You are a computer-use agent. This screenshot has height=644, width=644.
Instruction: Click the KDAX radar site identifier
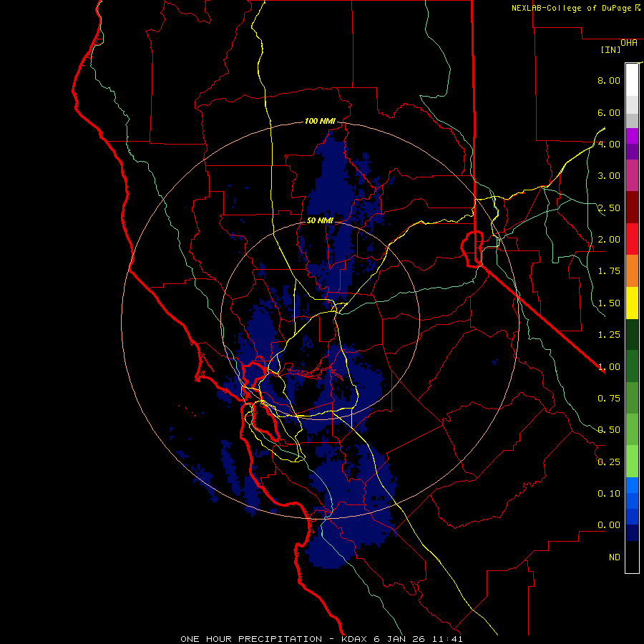[x=354, y=639]
